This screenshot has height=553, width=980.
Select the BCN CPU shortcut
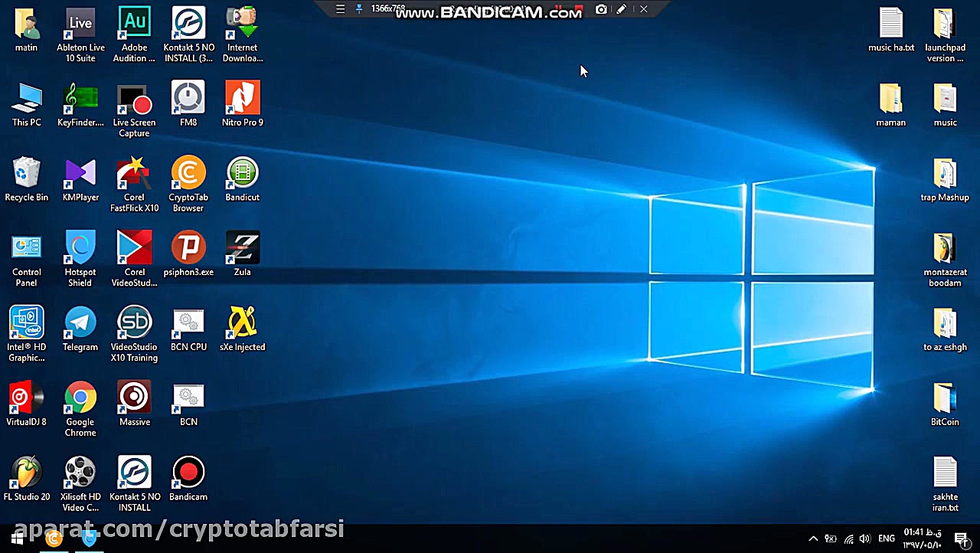pos(188,329)
